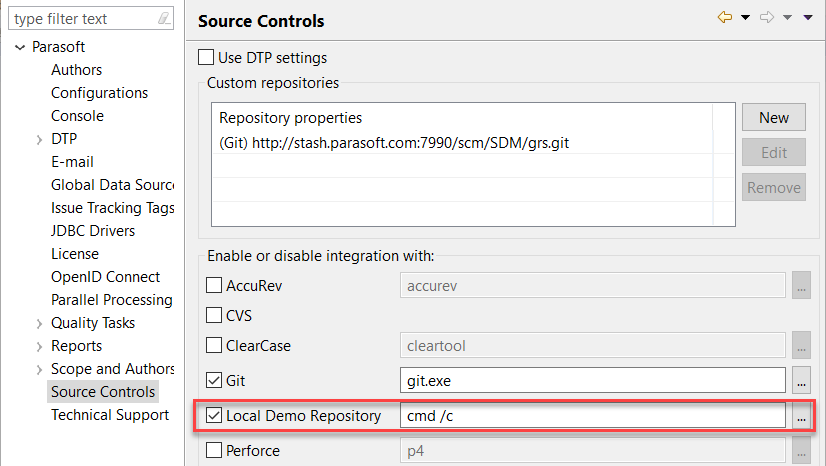Screen dimensions: 826x466
Task: Open the back history dropdown arrow
Action: coord(745,17)
